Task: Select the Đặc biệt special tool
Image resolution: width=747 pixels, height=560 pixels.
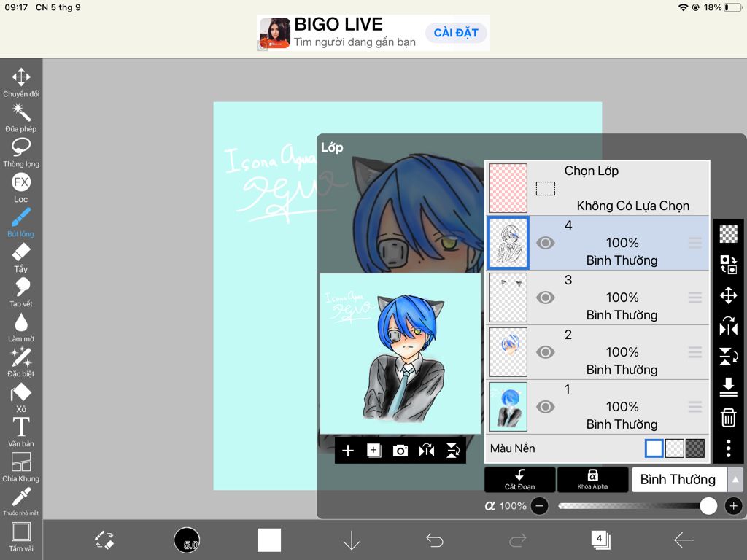Action: 21,362
